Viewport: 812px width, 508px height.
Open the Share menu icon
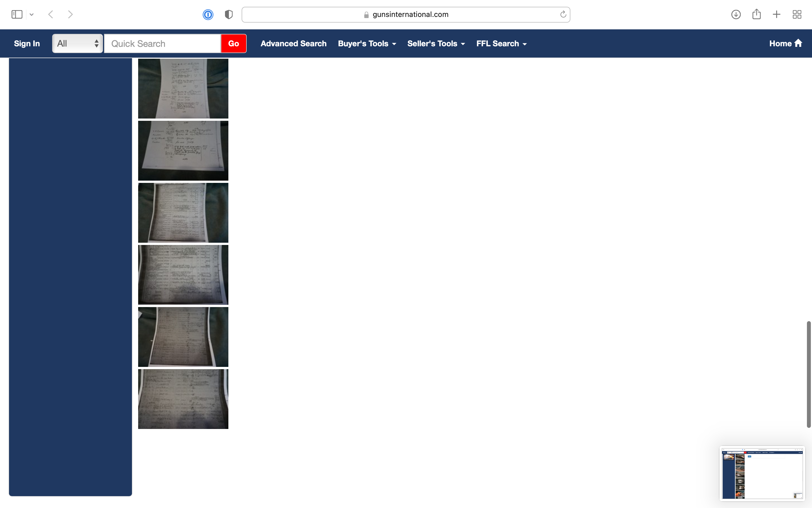coord(756,14)
